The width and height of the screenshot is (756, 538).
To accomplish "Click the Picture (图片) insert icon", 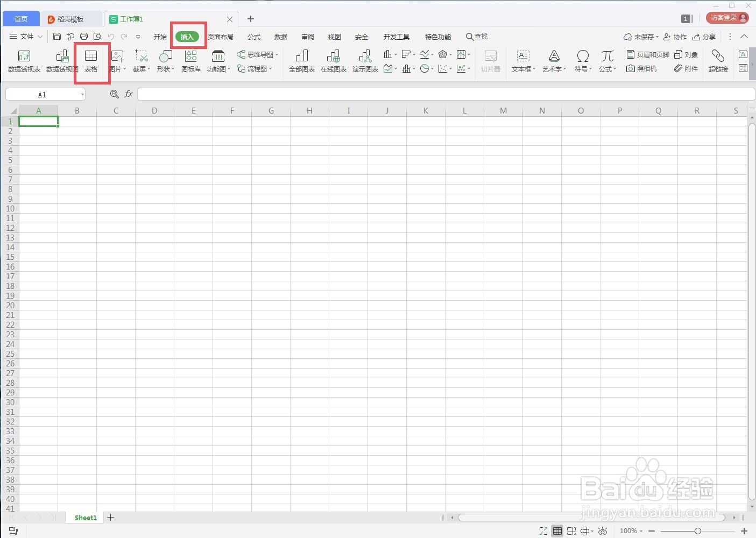I will [x=117, y=61].
